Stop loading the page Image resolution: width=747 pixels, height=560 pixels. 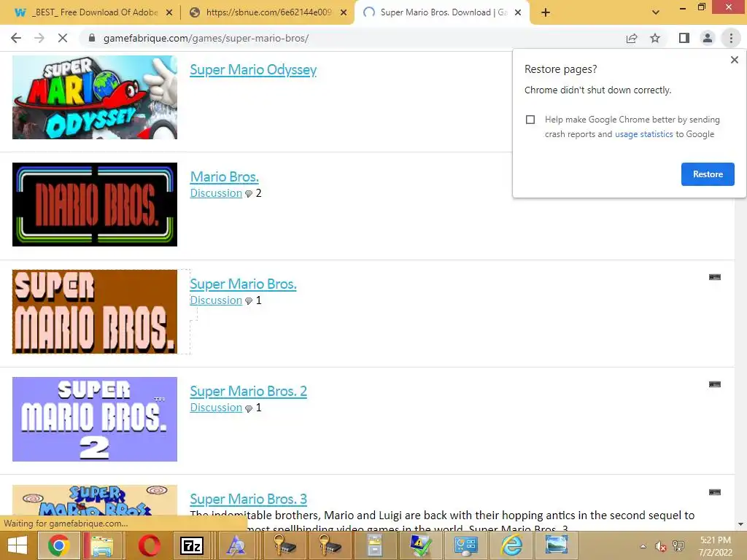pyautogui.click(x=63, y=38)
